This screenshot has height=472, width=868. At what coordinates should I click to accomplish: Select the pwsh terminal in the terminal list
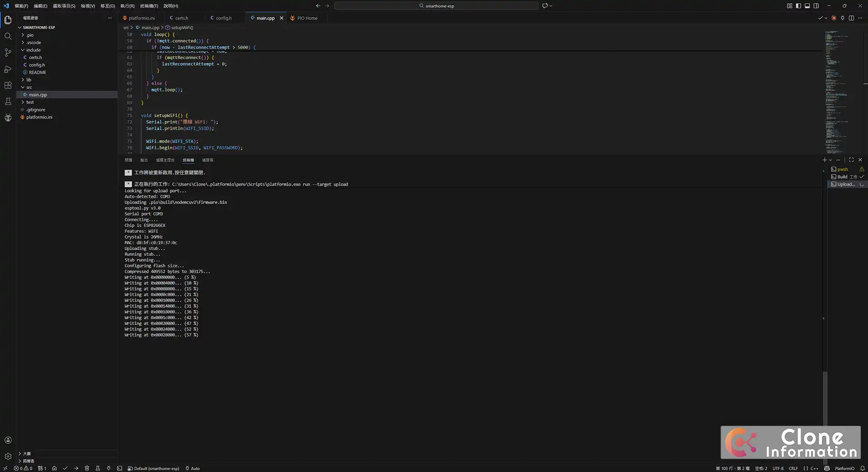(x=842, y=170)
